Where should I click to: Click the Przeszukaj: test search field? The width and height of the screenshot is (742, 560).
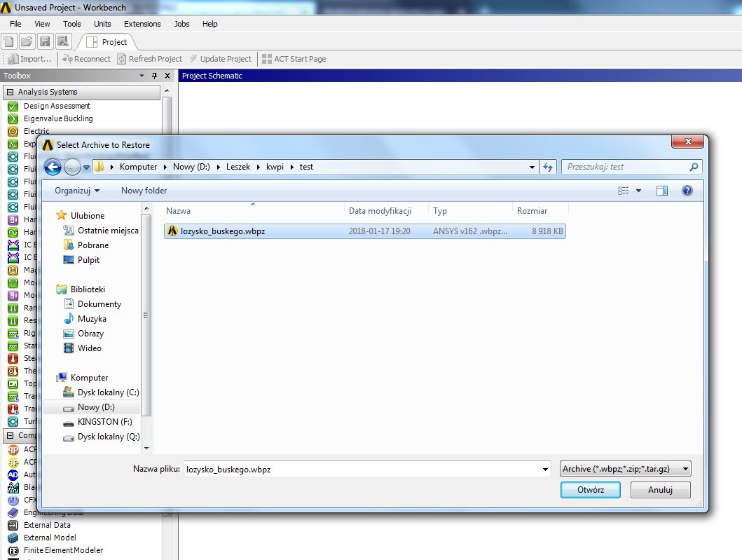point(631,167)
